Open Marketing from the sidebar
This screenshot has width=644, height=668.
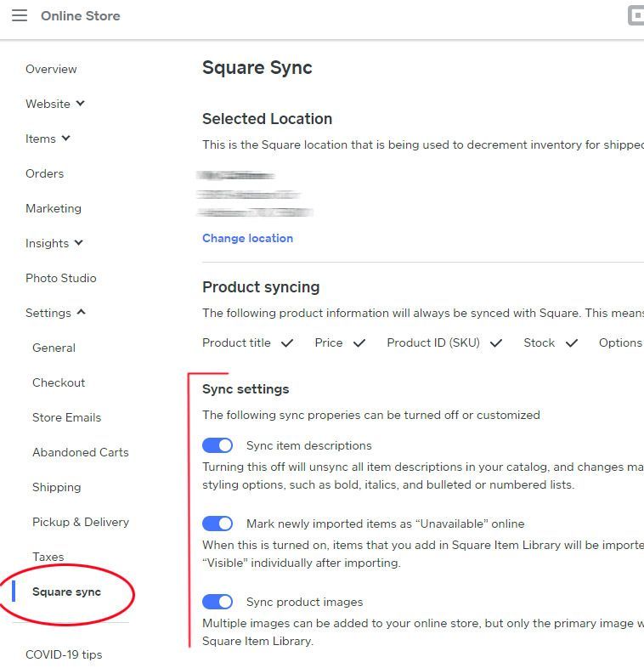(54, 208)
